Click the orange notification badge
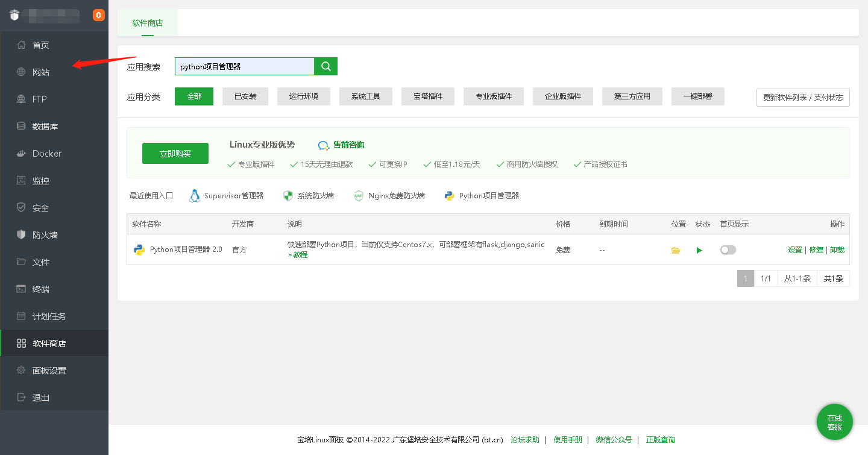Viewport: 868px width, 455px height. pyautogui.click(x=99, y=15)
